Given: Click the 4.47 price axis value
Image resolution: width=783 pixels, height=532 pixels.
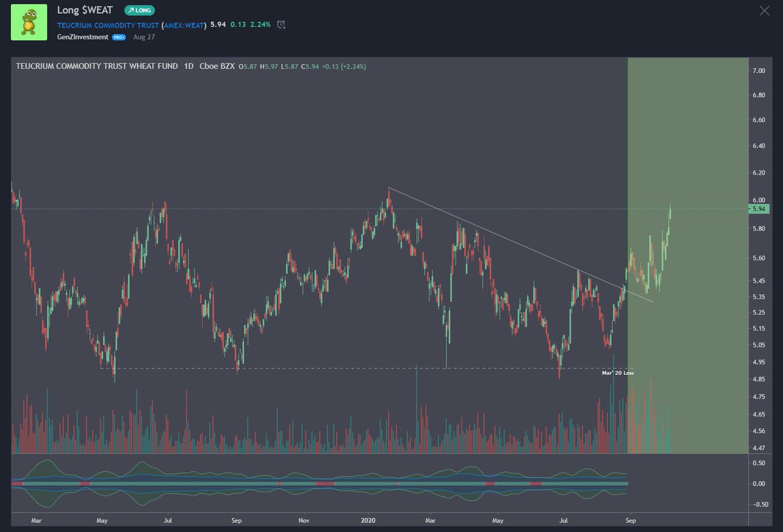Looking at the screenshot, I should click(x=759, y=448).
